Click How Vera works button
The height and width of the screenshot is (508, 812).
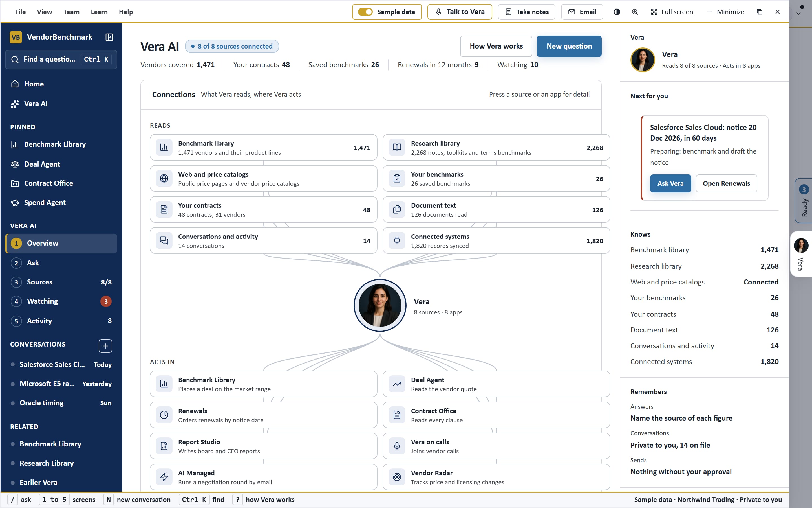pos(496,46)
